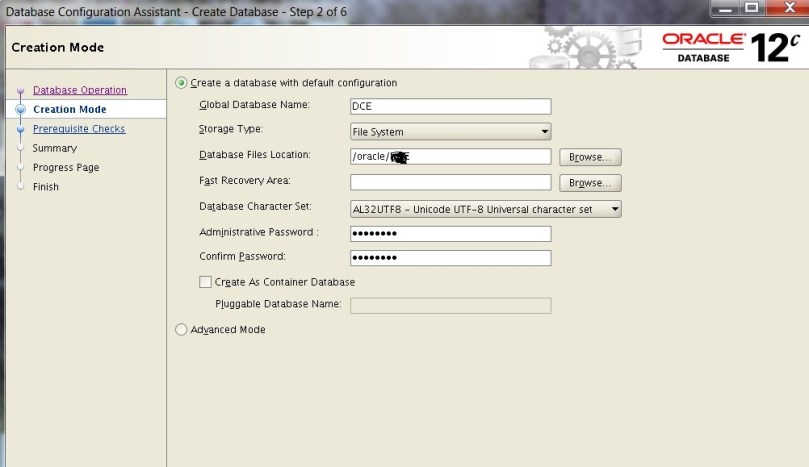Click the Prerequisite Checks step bullet
The image size is (809, 467).
point(20,129)
